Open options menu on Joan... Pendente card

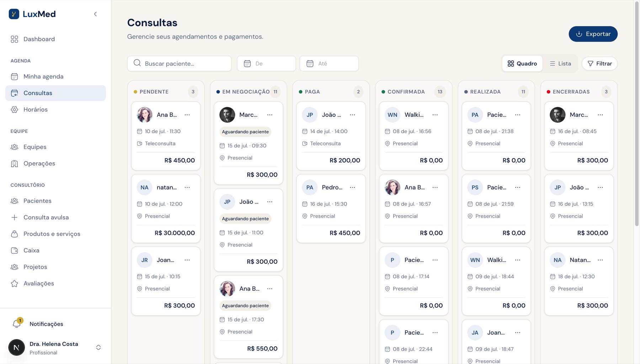(187, 260)
